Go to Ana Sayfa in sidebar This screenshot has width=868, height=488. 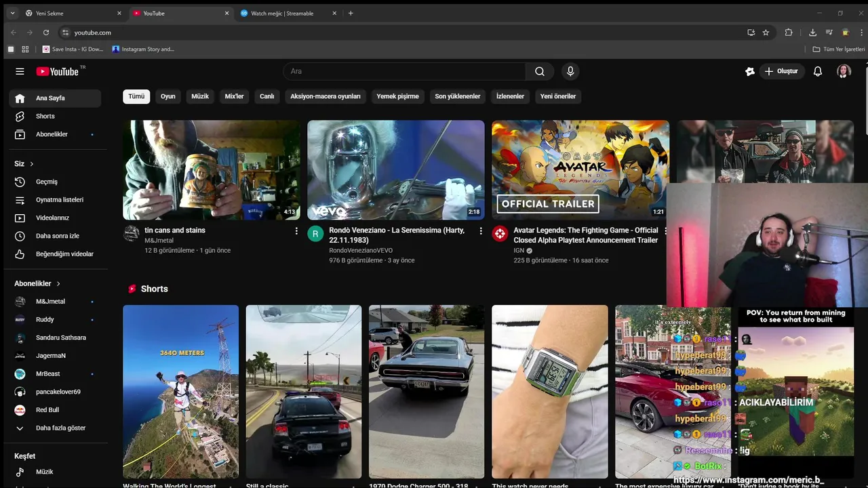pyautogui.click(x=55, y=98)
